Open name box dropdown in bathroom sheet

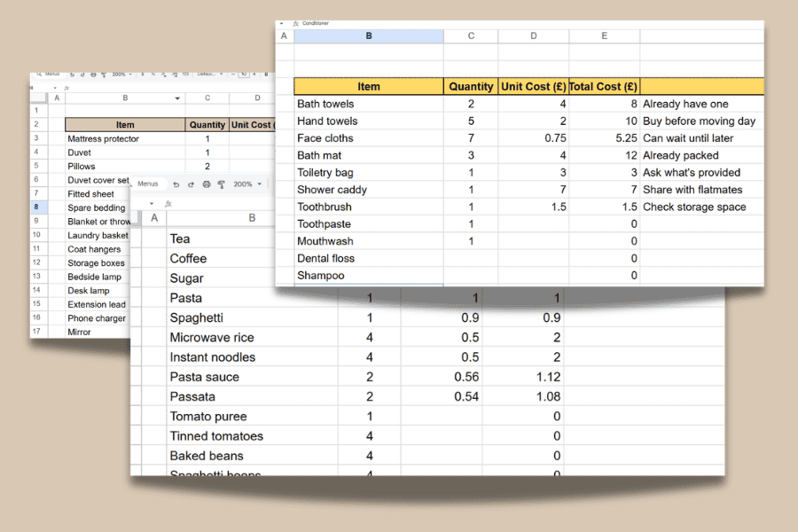[x=281, y=23]
